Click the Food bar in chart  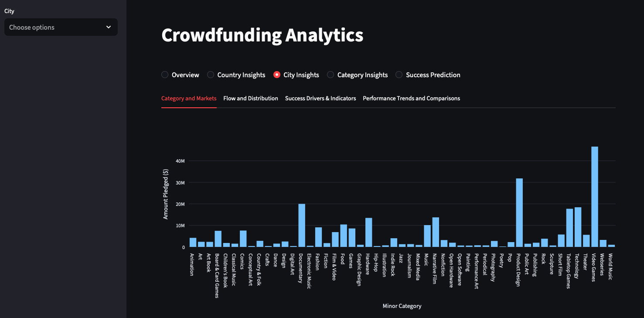click(344, 236)
